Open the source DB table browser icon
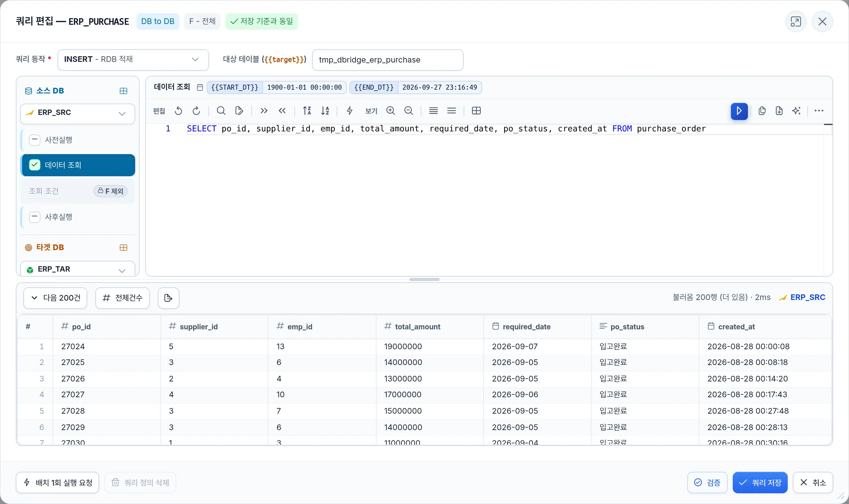 [123, 91]
